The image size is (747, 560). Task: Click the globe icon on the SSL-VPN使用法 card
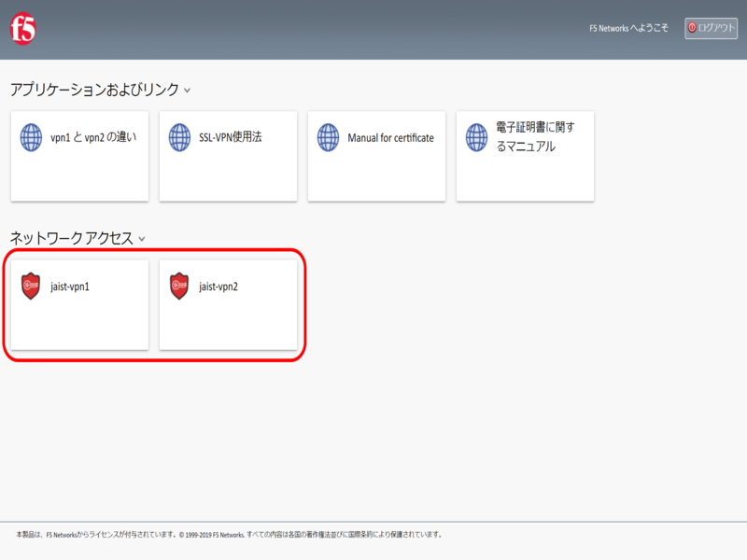tap(179, 138)
